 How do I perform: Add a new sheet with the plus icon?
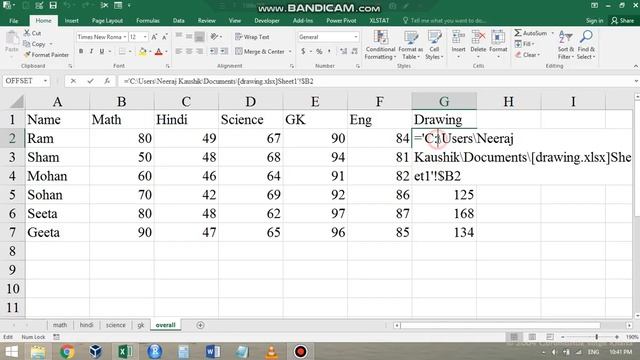(200, 325)
